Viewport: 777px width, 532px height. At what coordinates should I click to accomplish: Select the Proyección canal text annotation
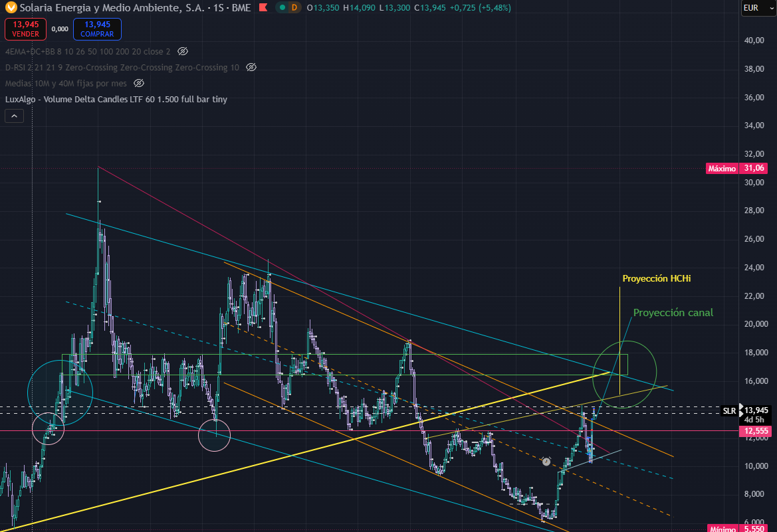[x=673, y=313]
